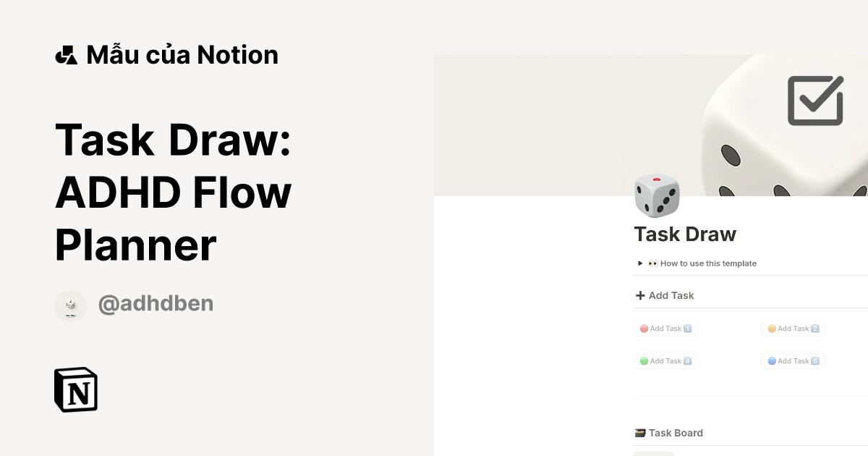
Task: Click @adhdben's dice avatar
Action: tap(70, 305)
